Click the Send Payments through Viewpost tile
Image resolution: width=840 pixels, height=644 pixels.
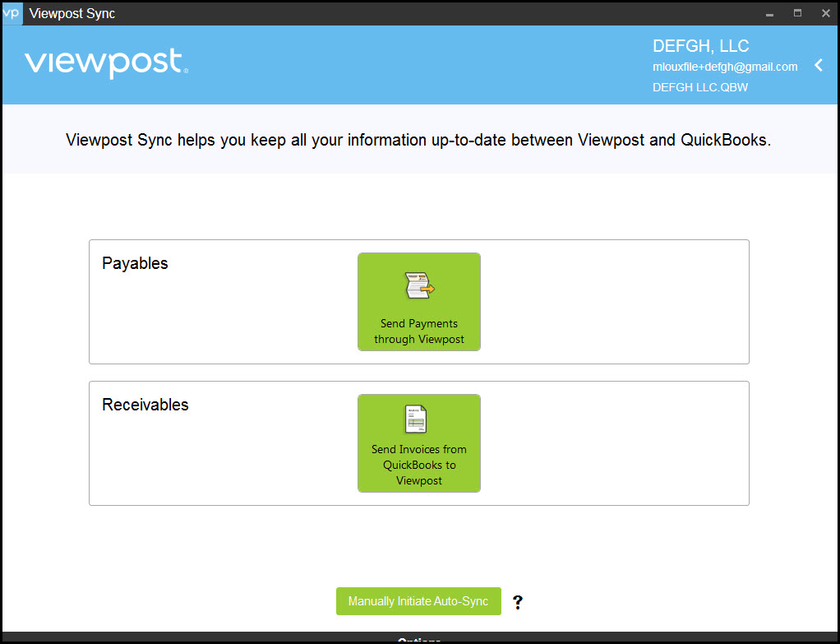(419, 302)
